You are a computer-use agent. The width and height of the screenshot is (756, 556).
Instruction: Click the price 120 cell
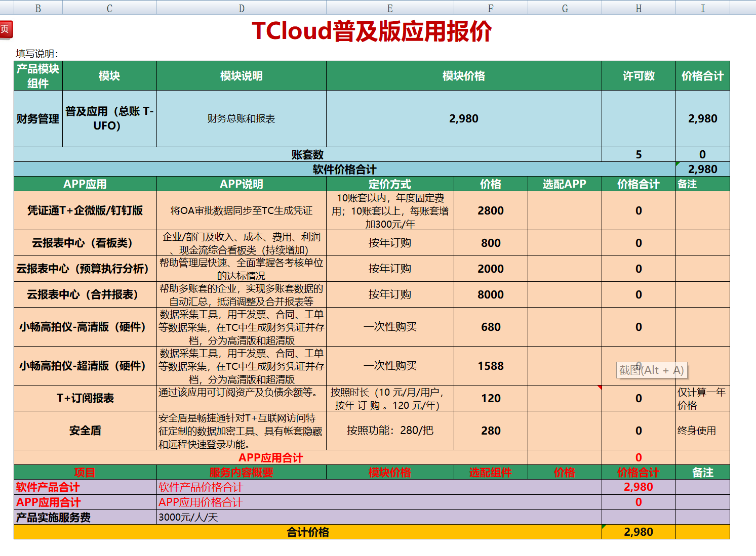pyautogui.click(x=491, y=398)
